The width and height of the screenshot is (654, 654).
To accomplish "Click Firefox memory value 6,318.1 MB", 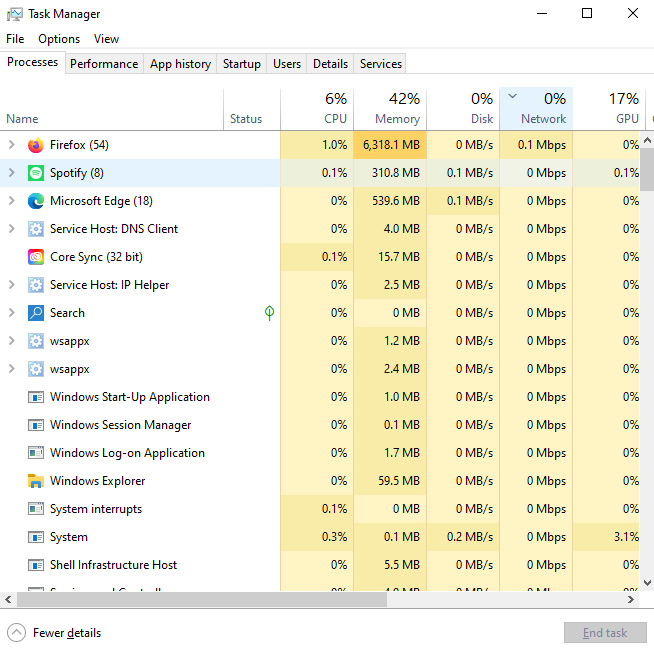I will point(391,145).
